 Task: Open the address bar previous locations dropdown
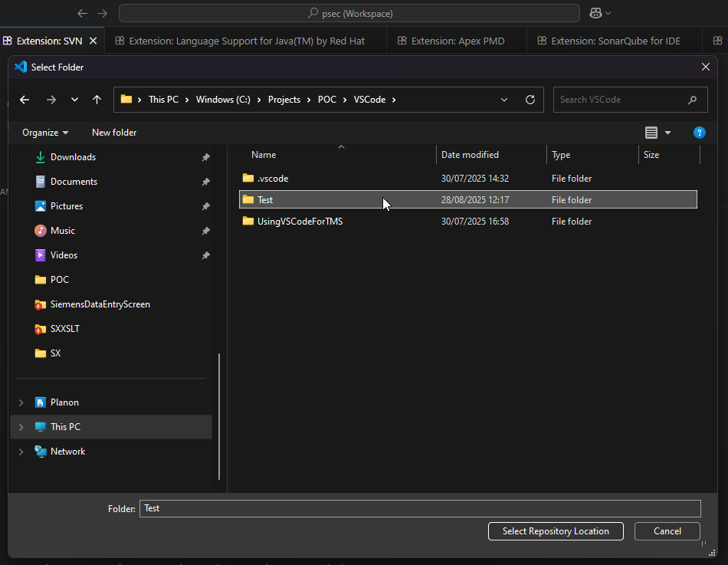(503, 100)
